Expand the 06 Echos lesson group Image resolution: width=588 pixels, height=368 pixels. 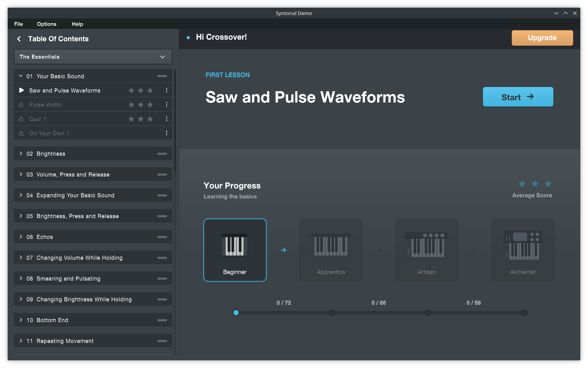21,237
